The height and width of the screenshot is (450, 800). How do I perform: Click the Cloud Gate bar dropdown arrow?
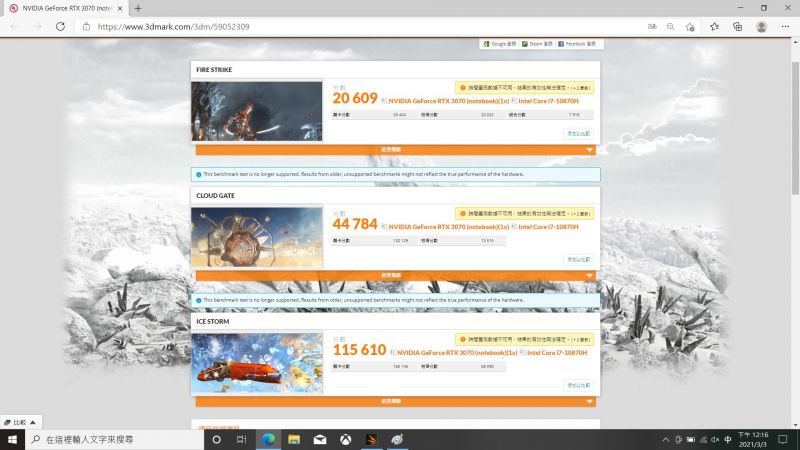pyautogui.click(x=589, y=276)
